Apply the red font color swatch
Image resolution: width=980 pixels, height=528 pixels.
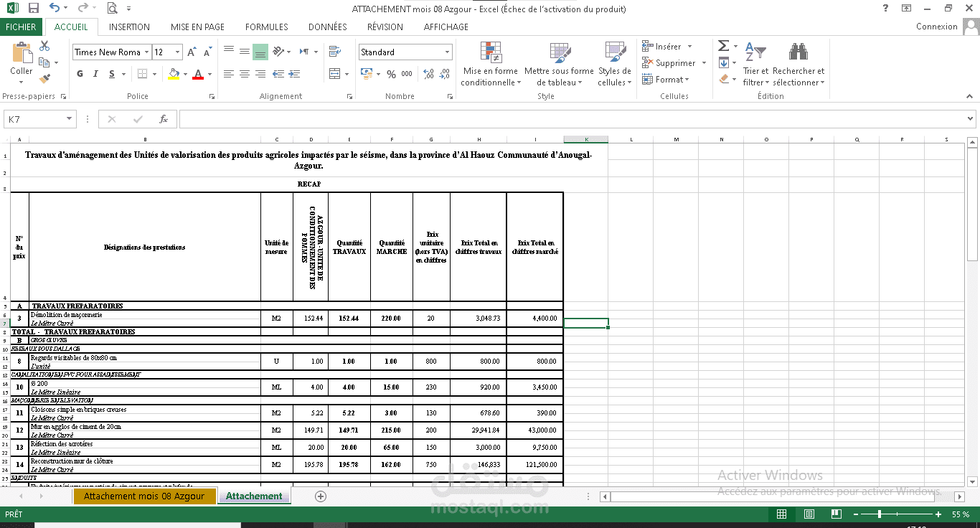pyautogui.click(x=199, y=74)
